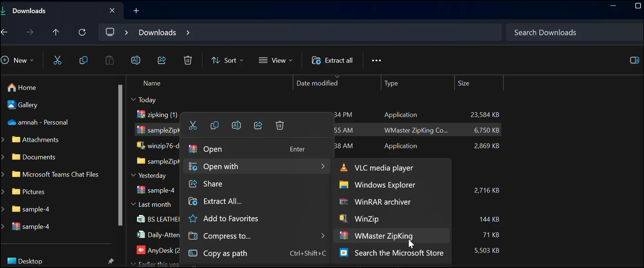Click the Back navigation arrow
644x268 pixels.
click(x=4, y=33)
